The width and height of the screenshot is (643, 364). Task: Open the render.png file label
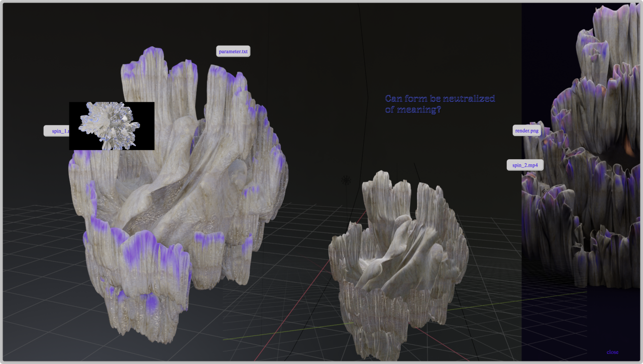526,131
